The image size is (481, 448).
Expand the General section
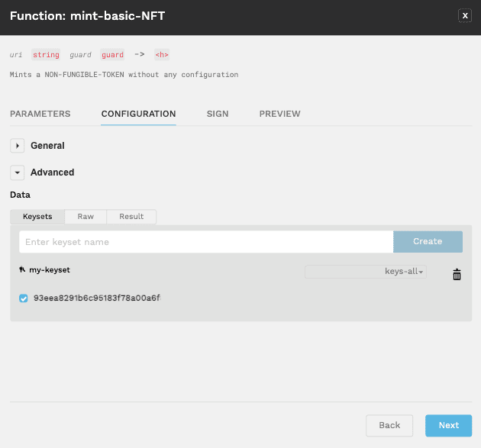click(18, 146)
